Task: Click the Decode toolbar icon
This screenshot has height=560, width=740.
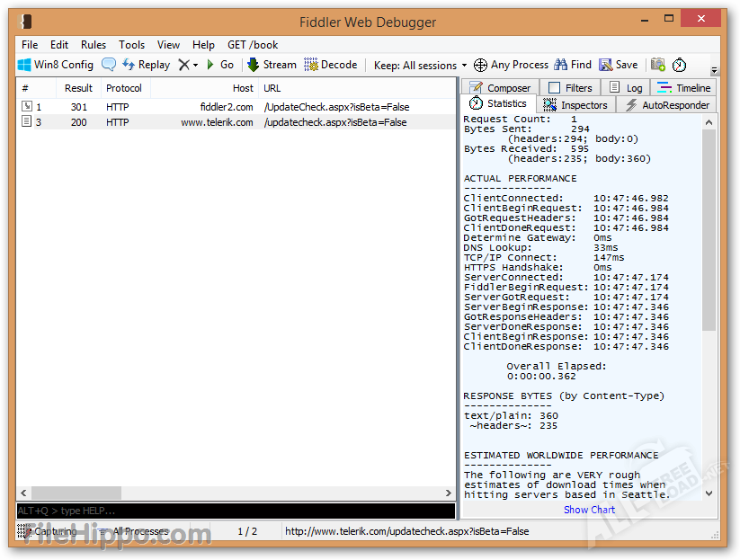Action: point(330,65)
